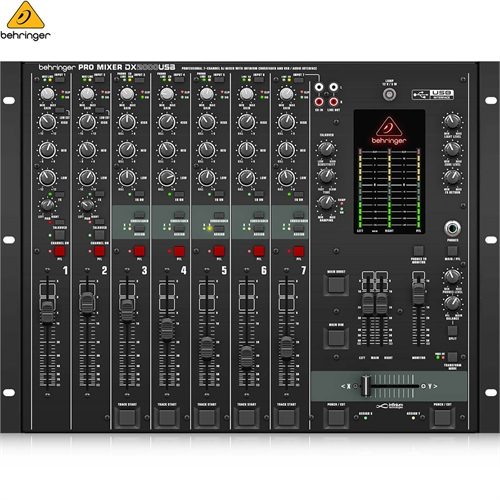
Task: Click the Behringer logo at top-left
Action: click(26, 21)
